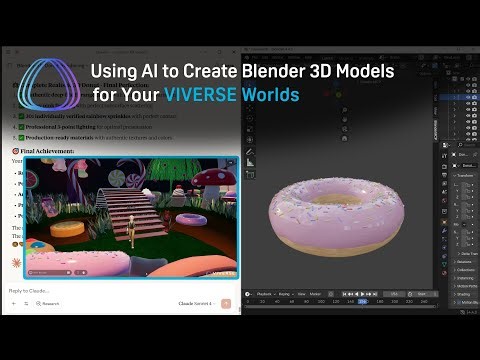
Task: Open the View Layer properties tab
Action: [x=444, y=184]
